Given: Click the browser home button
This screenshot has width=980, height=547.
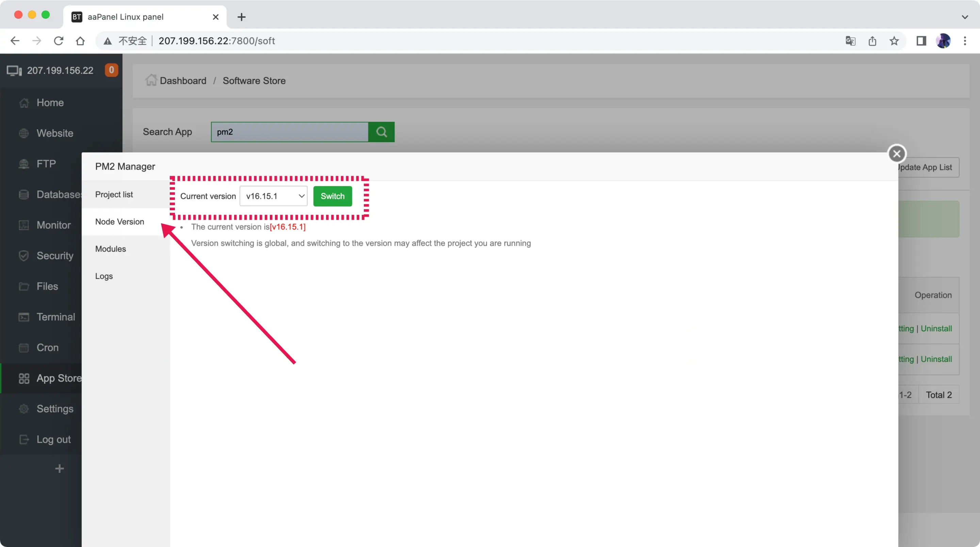Looking at the screenshot, I should click(80, 41).
